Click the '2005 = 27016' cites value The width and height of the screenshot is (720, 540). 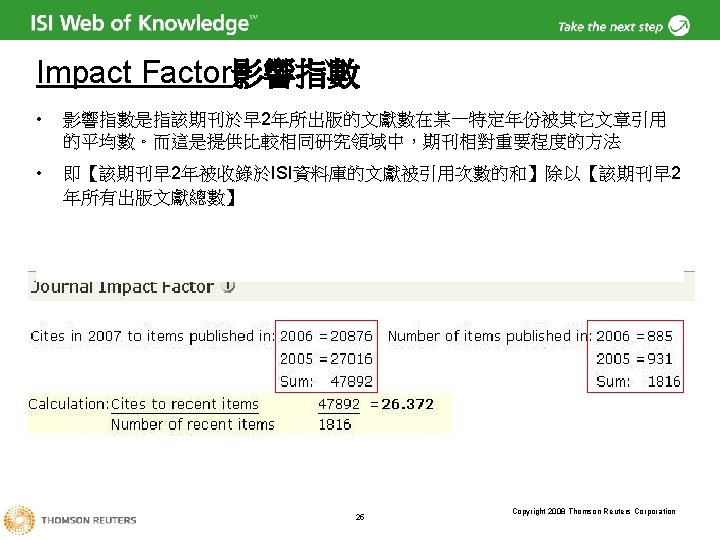[x=326, y=359]
